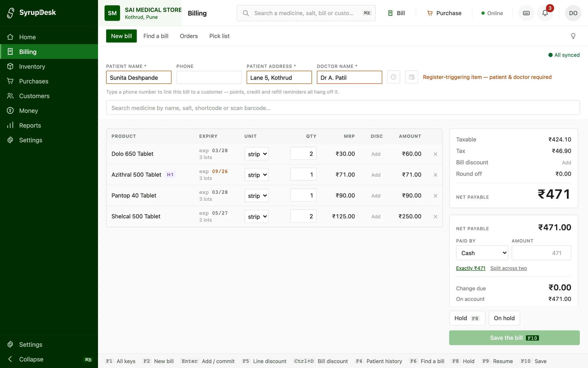Remove the Pantop 40 Tablet line
Screen dimensions: 588x368
point(435,196)
